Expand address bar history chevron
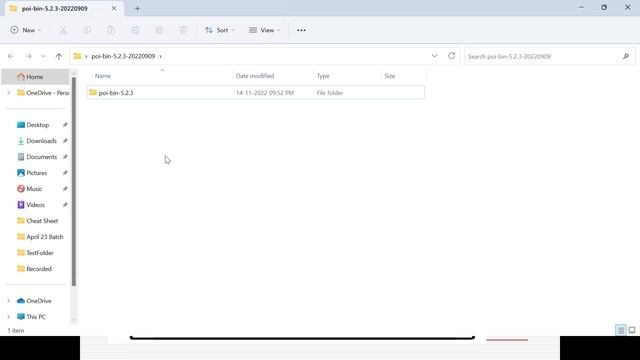640x360 pixels. [435, 56]
